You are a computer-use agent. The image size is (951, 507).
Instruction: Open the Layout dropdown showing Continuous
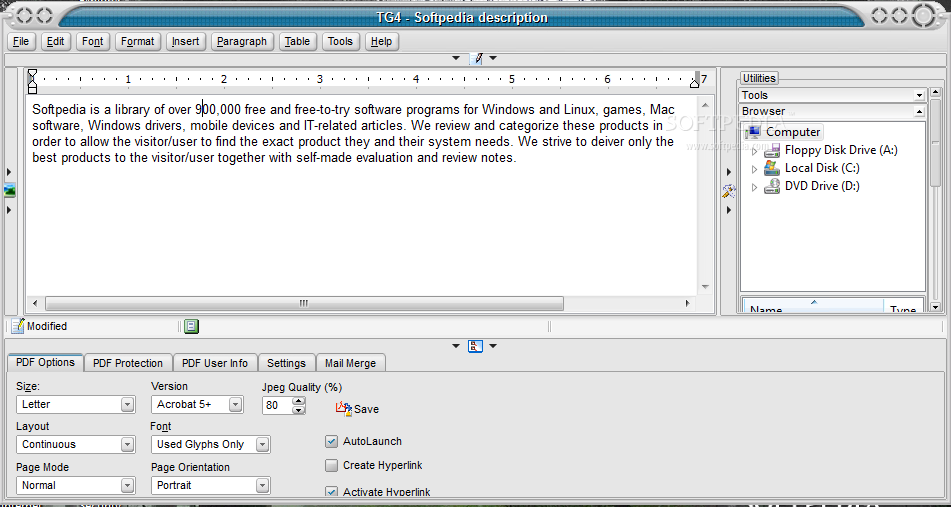click(x=76, y=445)
